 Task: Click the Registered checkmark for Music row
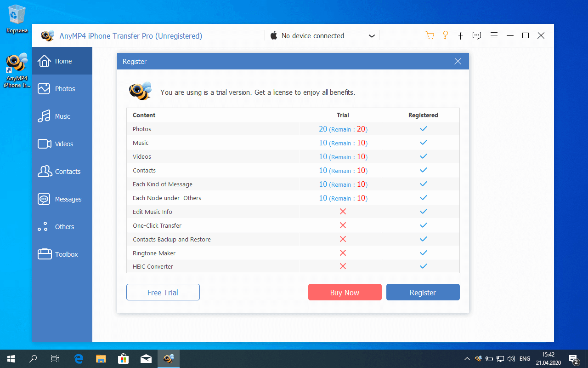click(x=424, y=143)
